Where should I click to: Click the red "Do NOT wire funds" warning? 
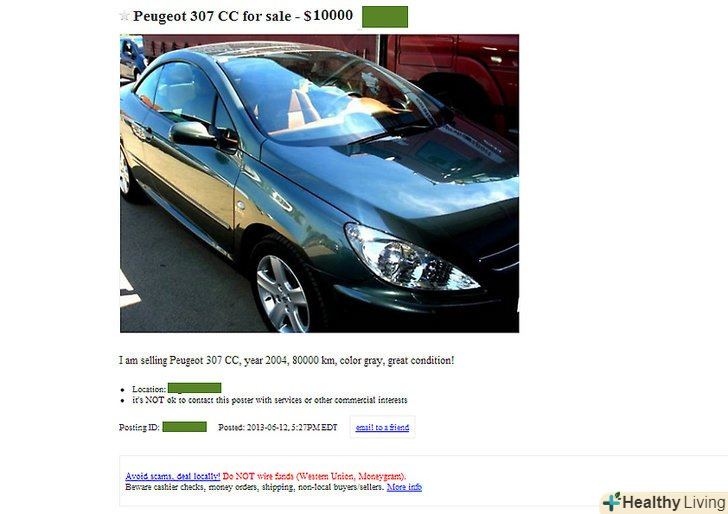click(x=314, y=476)
